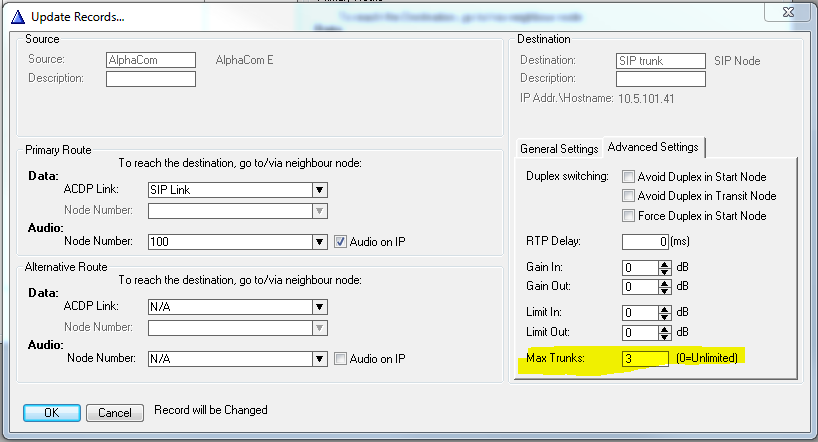Screen dimensions: 818x442
Task: Click the Update Records title bar icon
Action: 18,17
